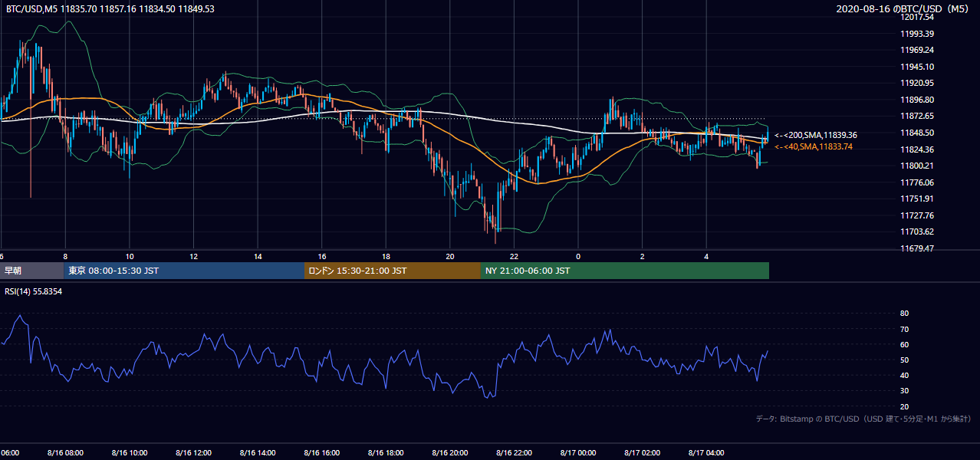Click the 8/17 02:00 time axis label
The image size is (980, 460).
(643, 453)
